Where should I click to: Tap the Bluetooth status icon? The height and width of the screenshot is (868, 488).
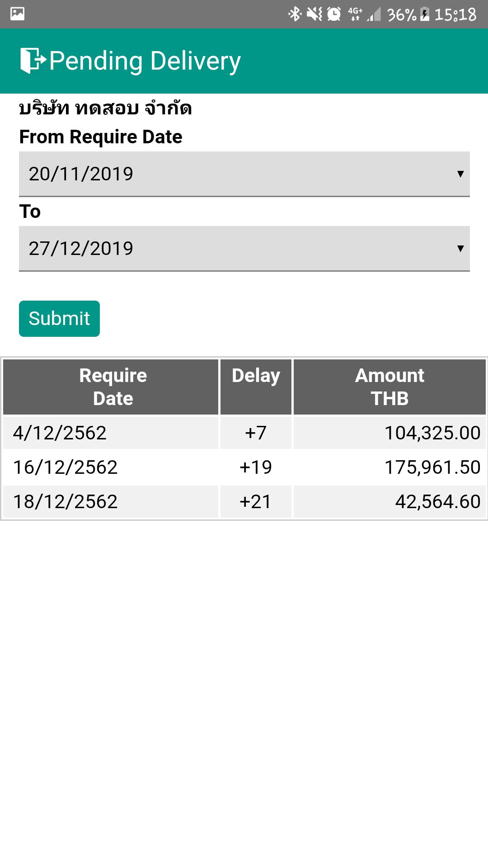point(295,14)
